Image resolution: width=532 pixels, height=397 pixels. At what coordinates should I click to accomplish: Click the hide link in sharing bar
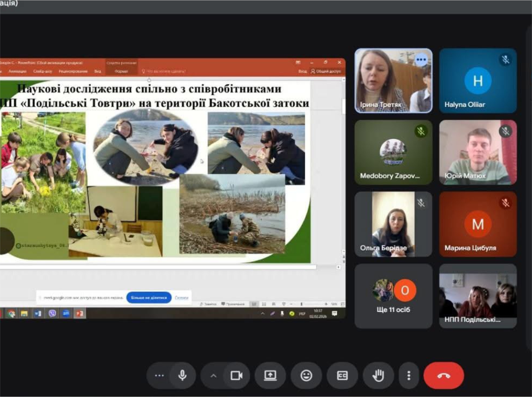[181, 298]
